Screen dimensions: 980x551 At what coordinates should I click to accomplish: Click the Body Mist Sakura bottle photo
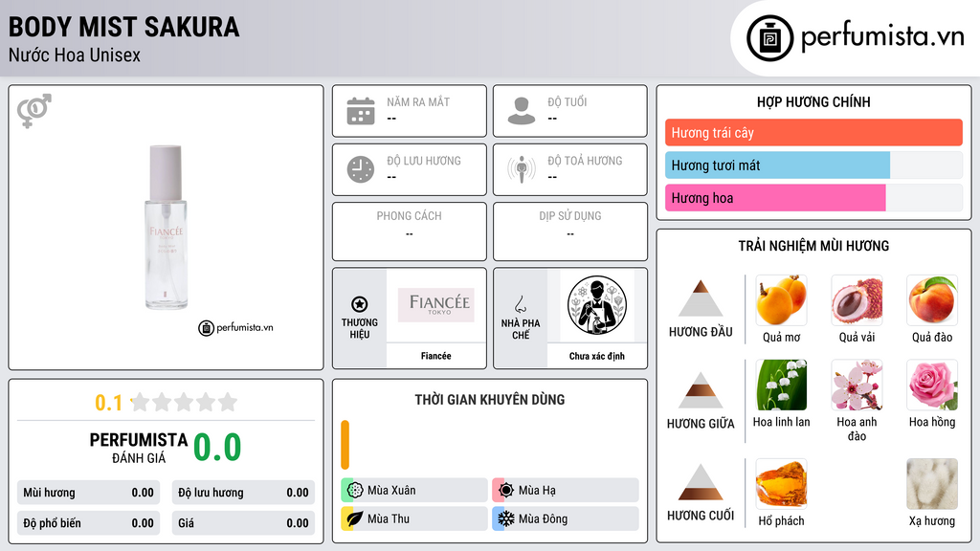tap(166, 228)
